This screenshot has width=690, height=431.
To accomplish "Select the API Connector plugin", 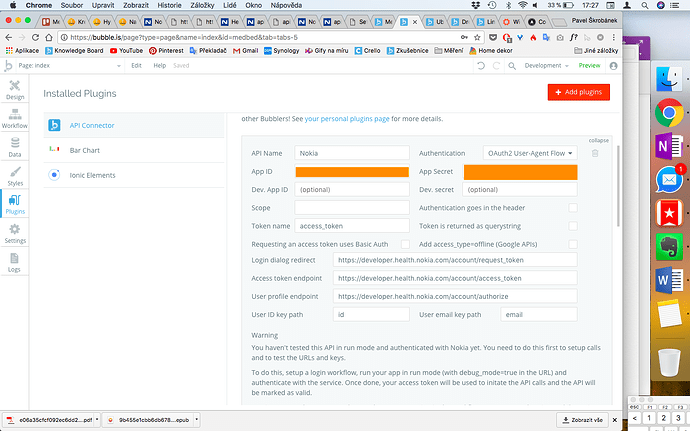I will click(x=134, y=125).
